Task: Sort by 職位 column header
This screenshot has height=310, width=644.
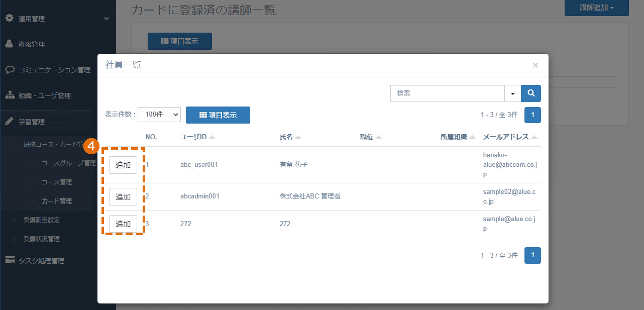Action: [x=371, y=137]
